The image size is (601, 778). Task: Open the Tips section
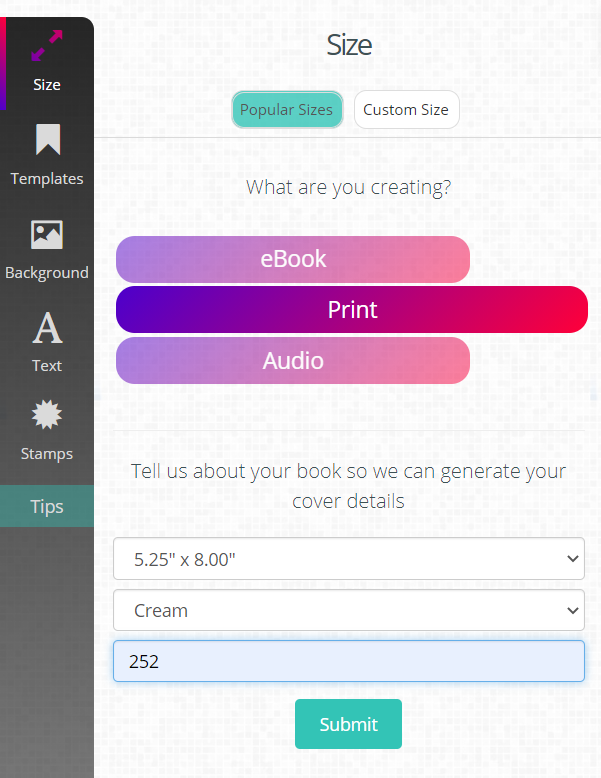click(x=47, y=507)
